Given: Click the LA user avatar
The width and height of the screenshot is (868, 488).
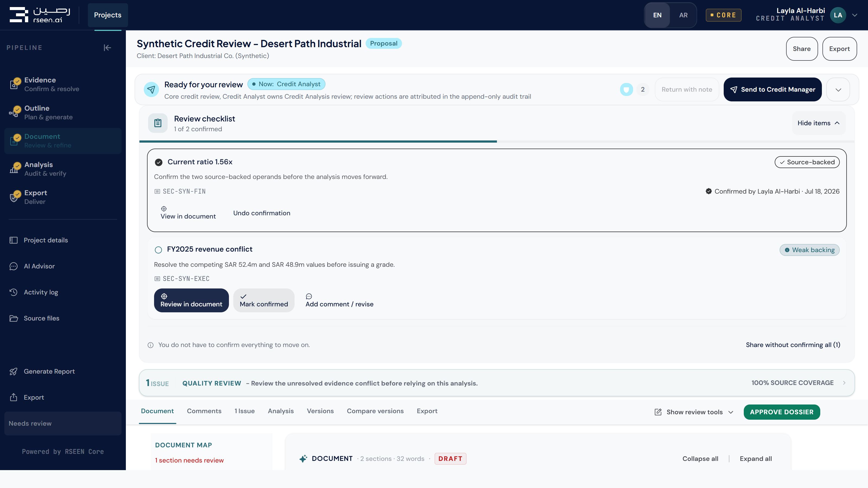Looking at the screenshot, I should [838, 15].
